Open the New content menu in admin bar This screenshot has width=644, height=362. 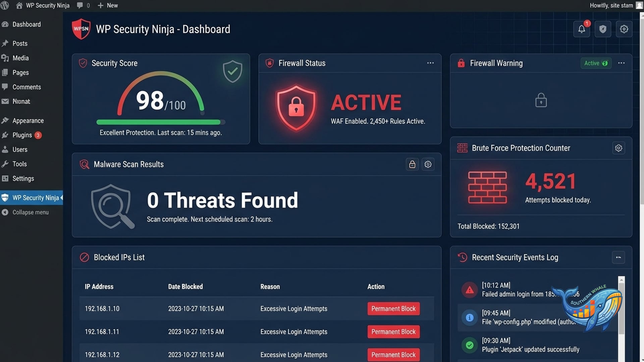108,5
